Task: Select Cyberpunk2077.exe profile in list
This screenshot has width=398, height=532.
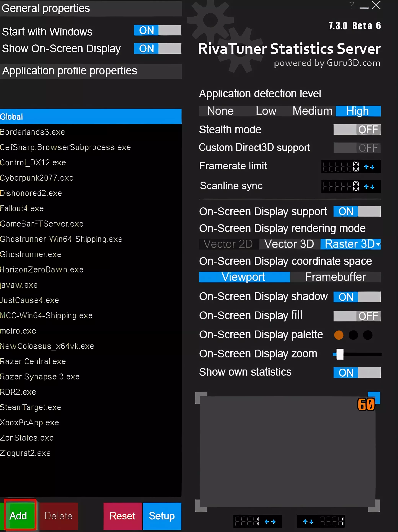Action: click(37, 178)
